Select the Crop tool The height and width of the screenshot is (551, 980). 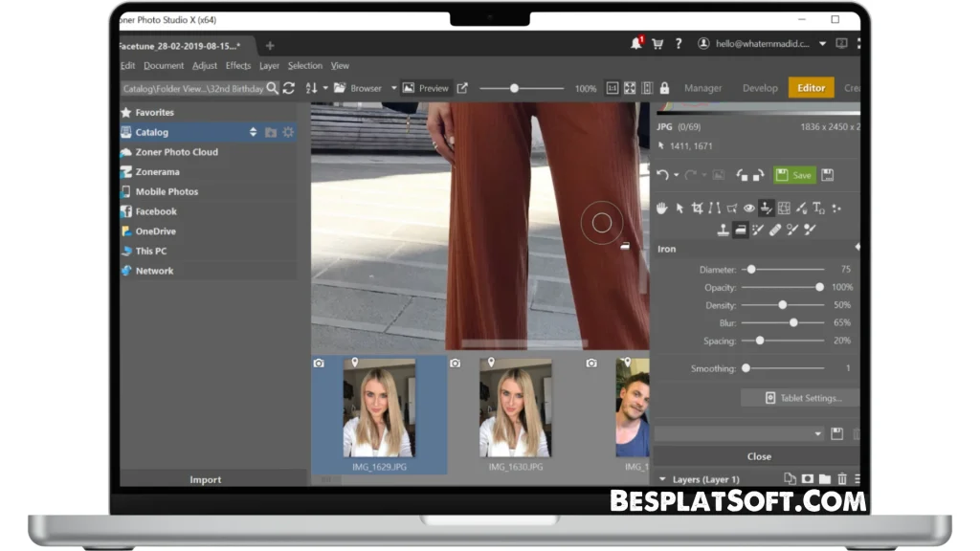pyautogui.click(x=697, y=208)
